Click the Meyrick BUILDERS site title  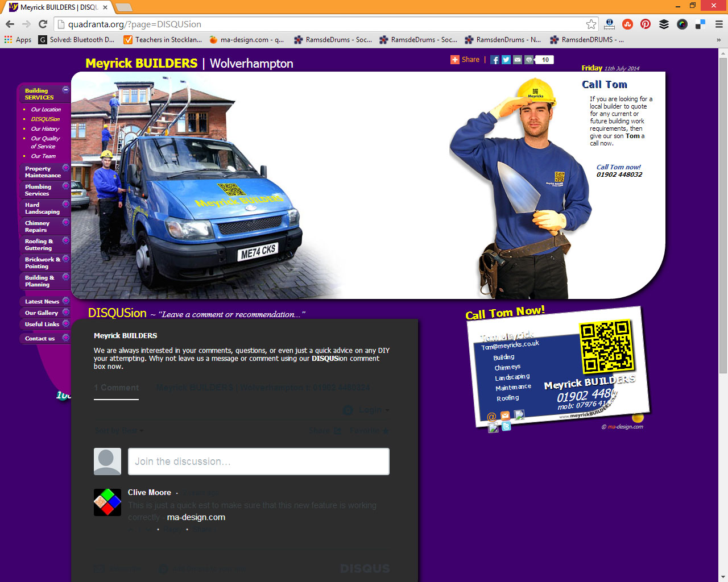[x=142, y=64]
